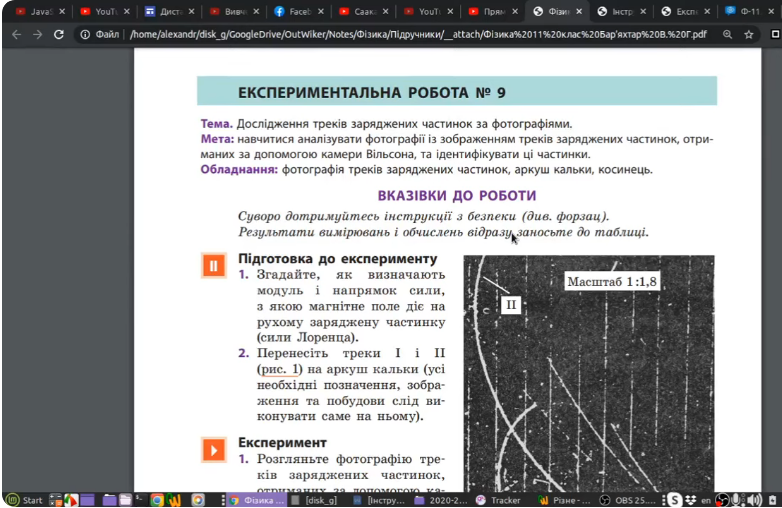782x508 pixels.
Task: Click the 'en' keyboard layout indicator
Action: pyautogui.click(x=706, y=500)
